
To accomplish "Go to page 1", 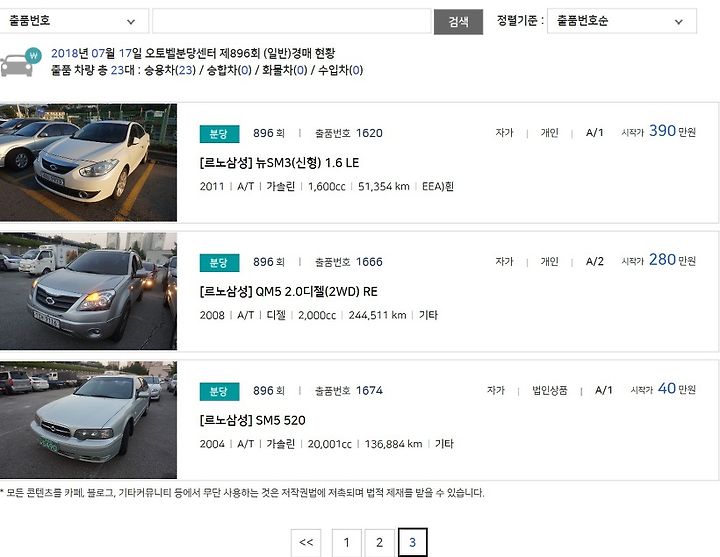I will coord(347,542).
